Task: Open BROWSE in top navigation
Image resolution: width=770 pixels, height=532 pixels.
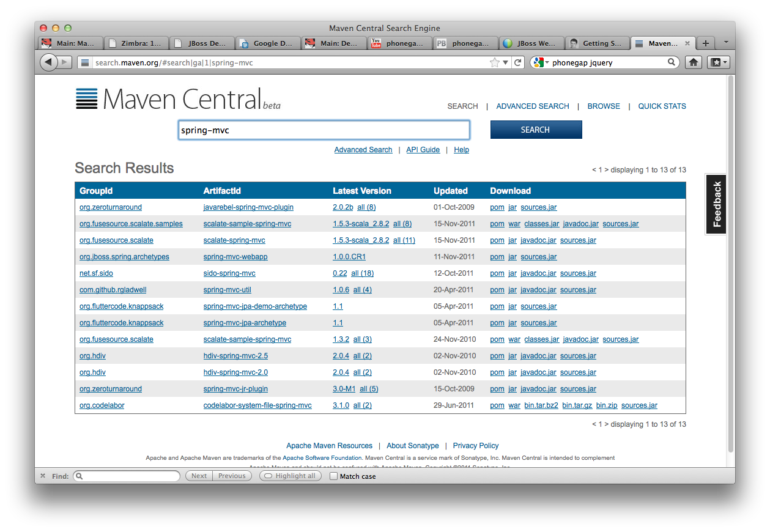Action: click(604, 106)
